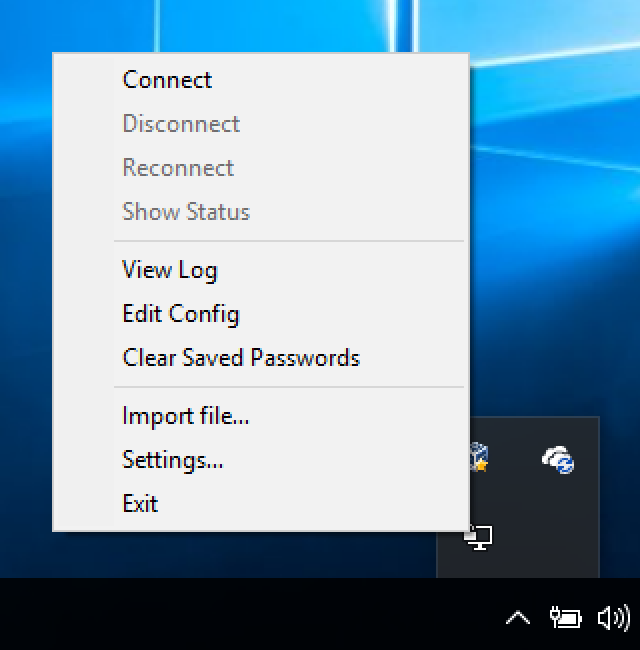Click the cloud sync tray icon
This screenshot has height=650, width=640.
[558, 460]
